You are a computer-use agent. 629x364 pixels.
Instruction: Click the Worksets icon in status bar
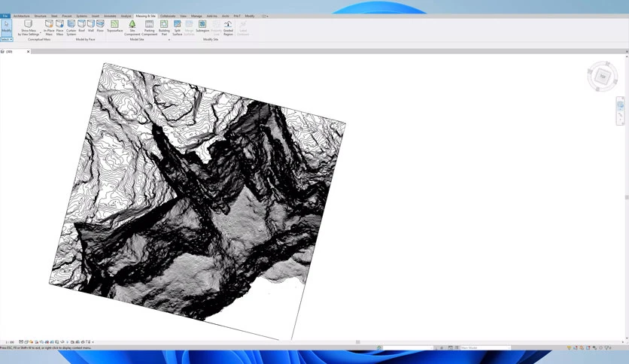(378, 347)
